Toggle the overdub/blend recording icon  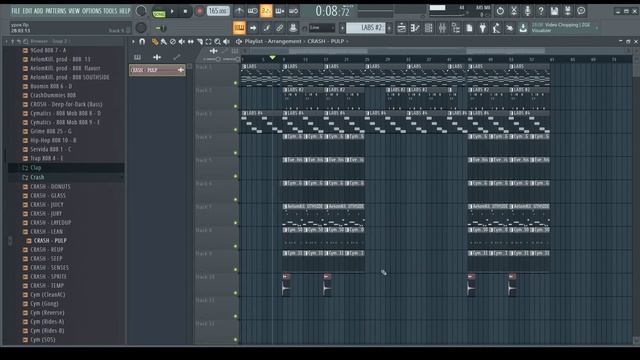280,11
